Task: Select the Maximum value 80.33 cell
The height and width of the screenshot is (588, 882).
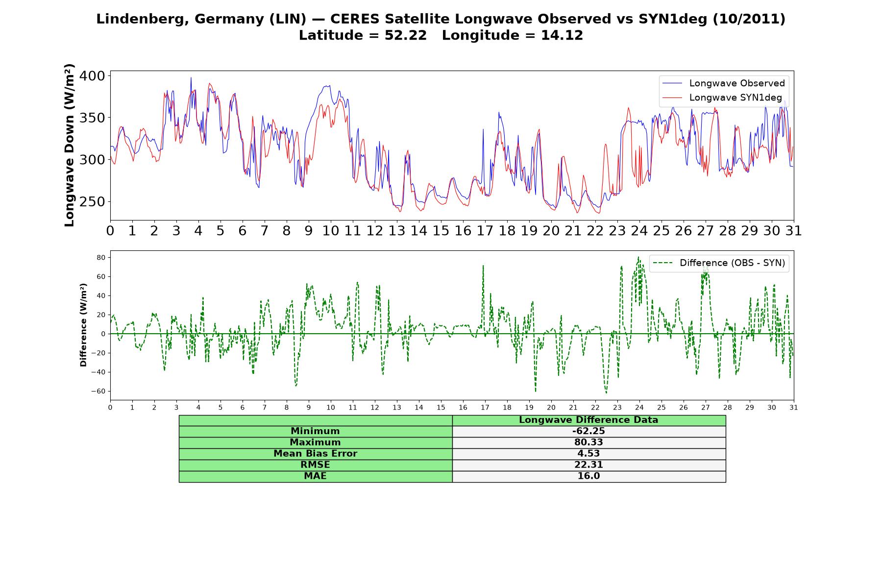Action: 589,442
